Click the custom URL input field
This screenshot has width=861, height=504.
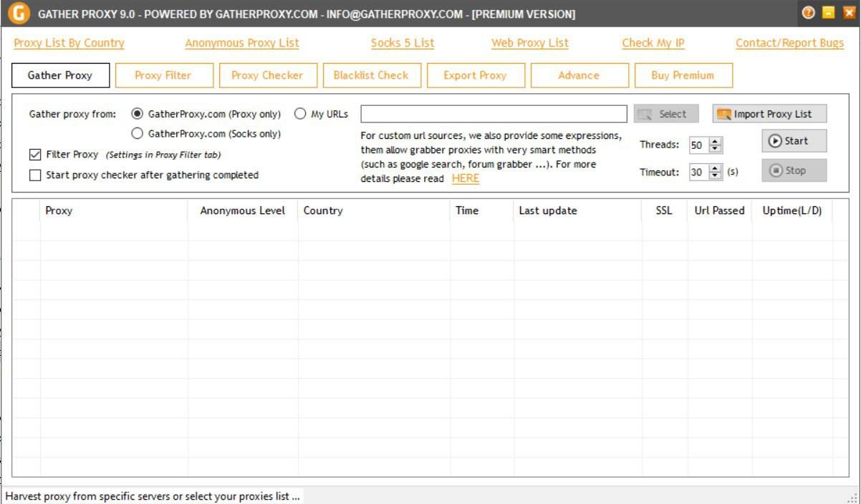click(494, 114)
